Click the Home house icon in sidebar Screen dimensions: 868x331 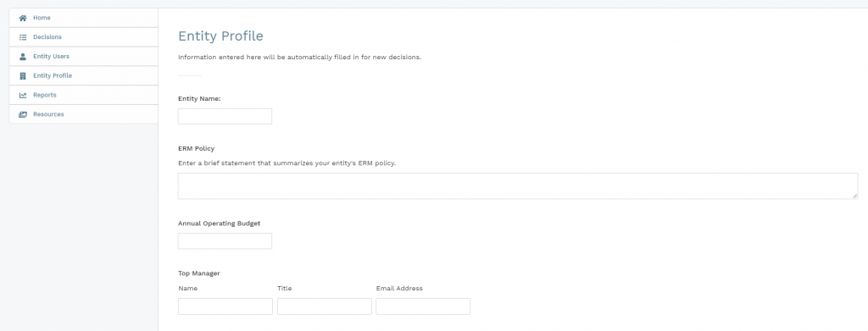[23, 18]
